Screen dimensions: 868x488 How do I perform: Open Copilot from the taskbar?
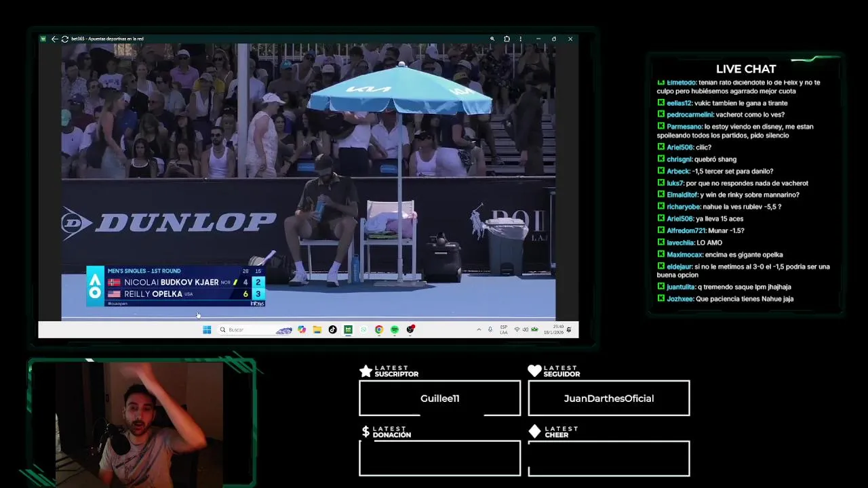pos(302,329)
